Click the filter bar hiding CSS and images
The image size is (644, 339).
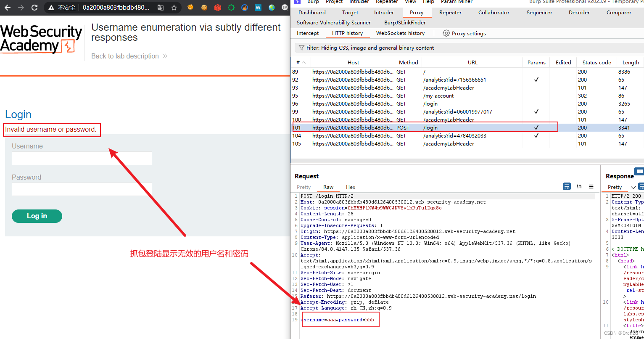(469, 48)
